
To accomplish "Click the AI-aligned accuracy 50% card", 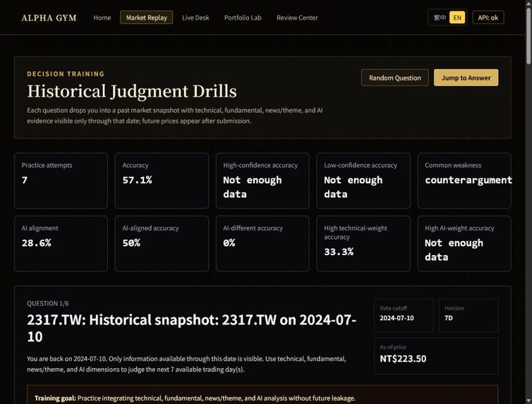I will coord(162,244).
